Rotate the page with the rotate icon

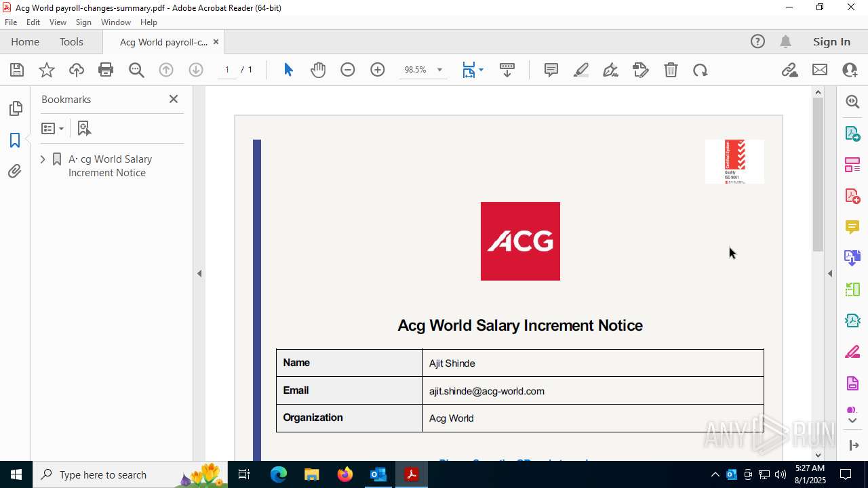tap(701, 70)
